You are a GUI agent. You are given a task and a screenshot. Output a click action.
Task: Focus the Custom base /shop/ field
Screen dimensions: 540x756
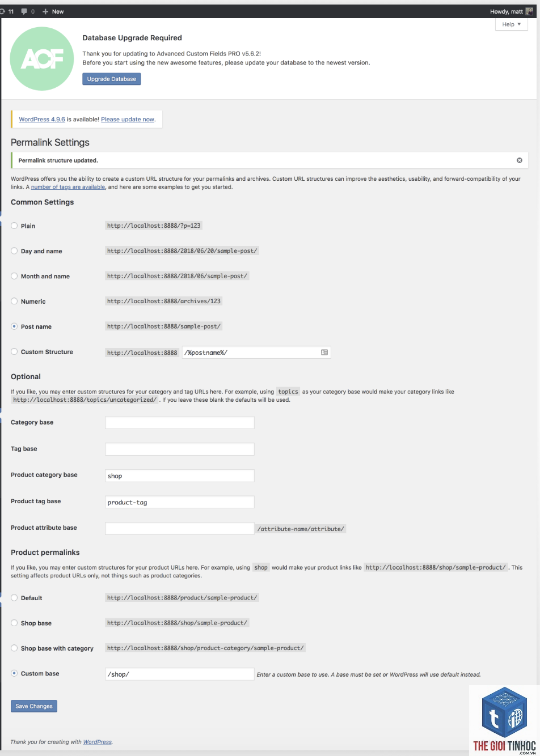pos(180,674)
